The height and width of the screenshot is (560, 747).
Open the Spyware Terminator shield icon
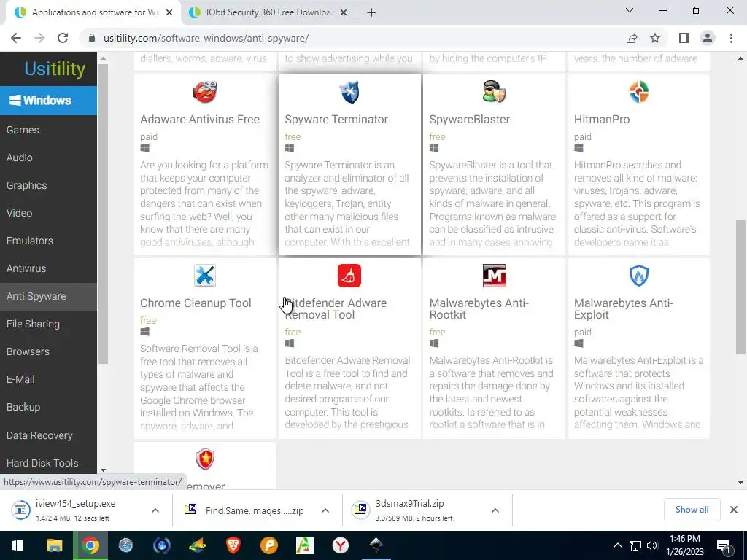point(349,92)
